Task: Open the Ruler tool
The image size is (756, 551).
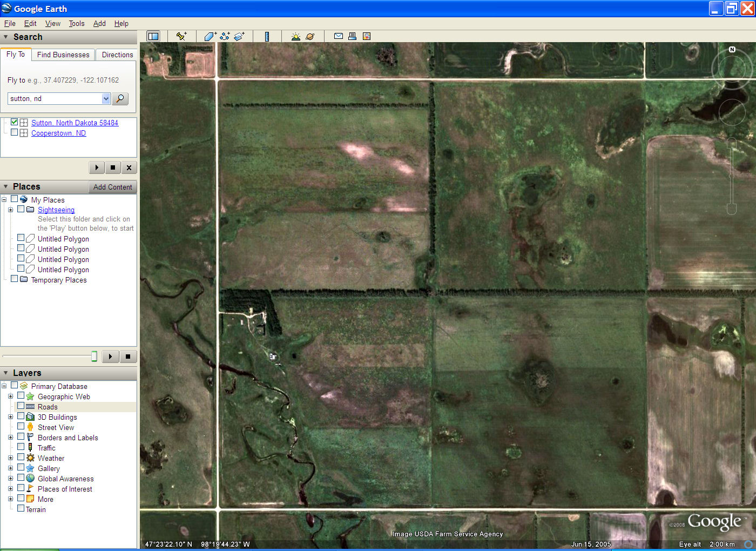Action: [x=267, y=36]
